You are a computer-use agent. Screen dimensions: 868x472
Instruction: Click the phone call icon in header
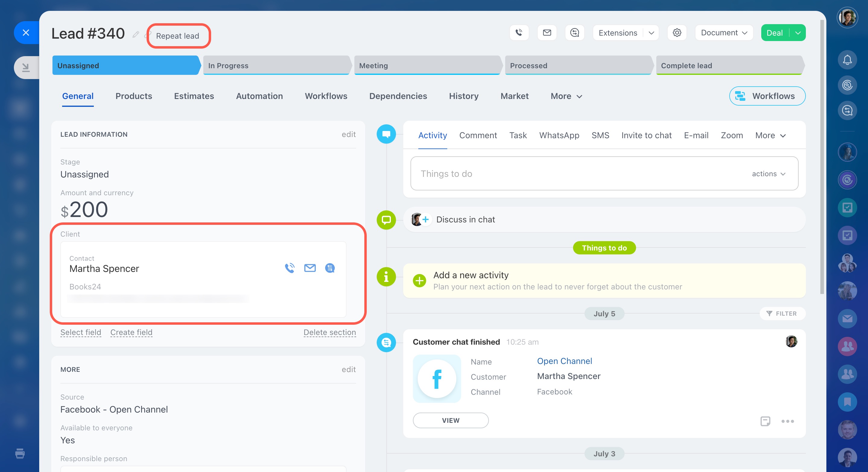click(519, 33)
